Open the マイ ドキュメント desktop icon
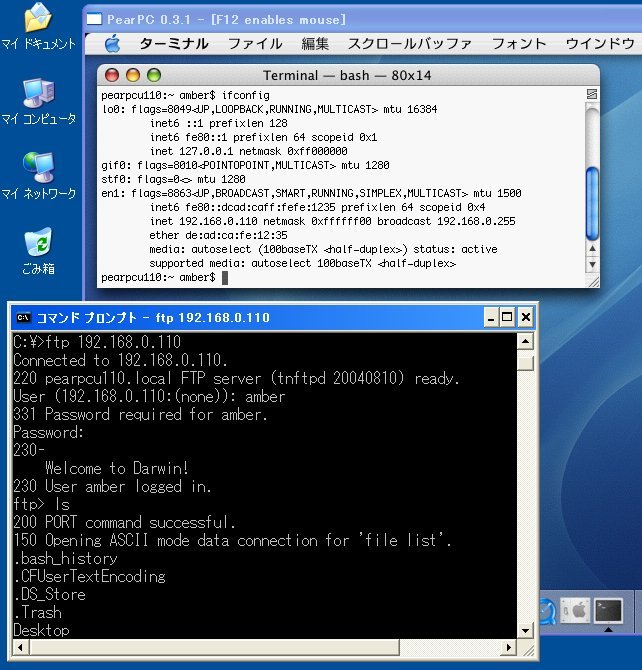This screenshot has height=670, width=642. [38, 27]
